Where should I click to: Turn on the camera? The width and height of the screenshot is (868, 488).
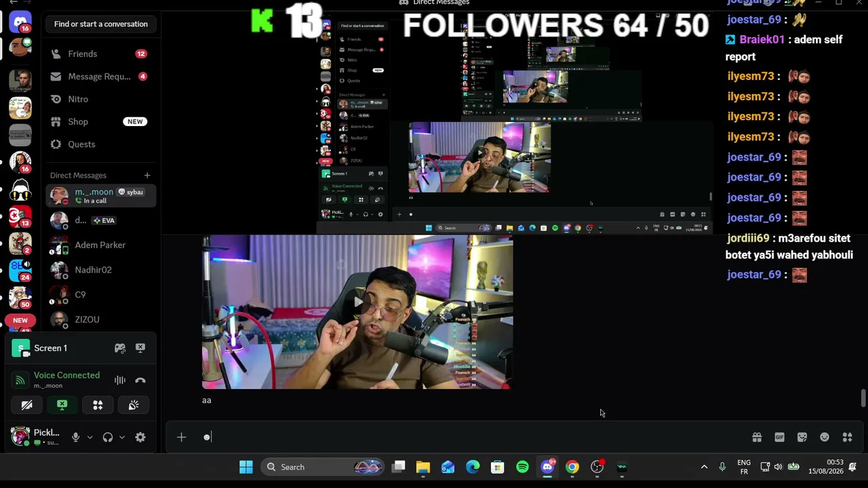pyautogui.click(x=26, y=405)
